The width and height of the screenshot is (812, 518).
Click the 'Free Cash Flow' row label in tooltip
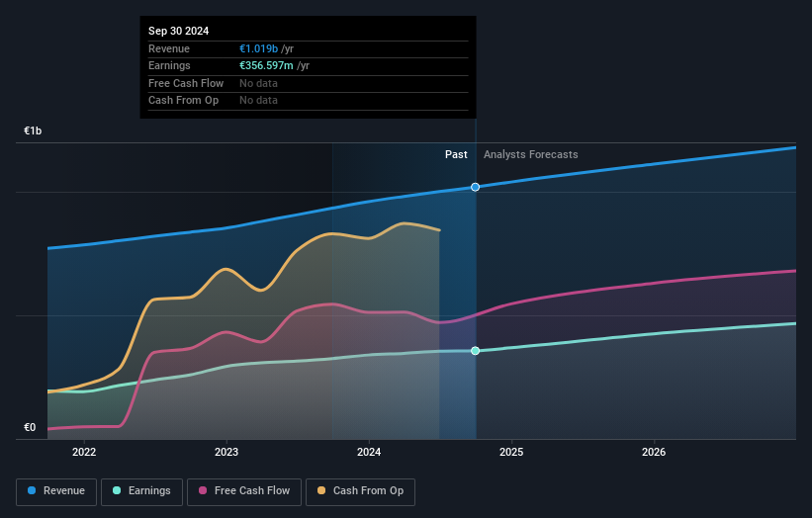point(186,83)
